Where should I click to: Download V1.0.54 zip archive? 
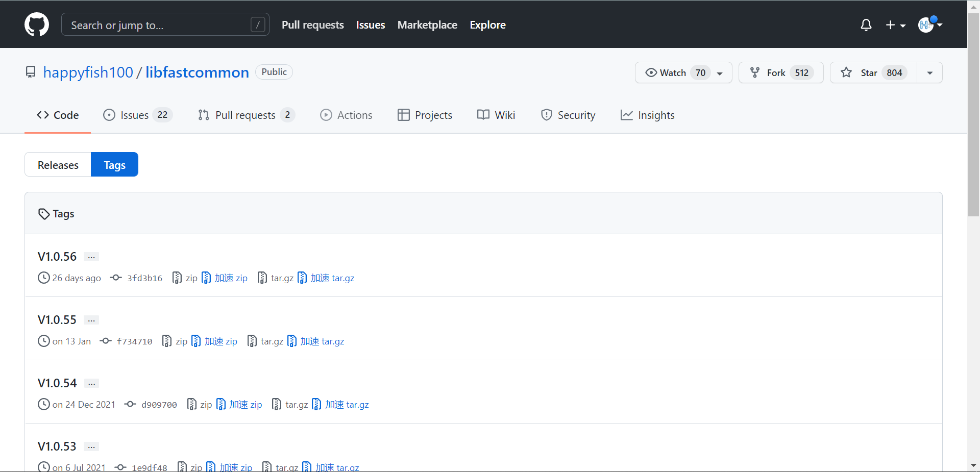click(200, 404)
